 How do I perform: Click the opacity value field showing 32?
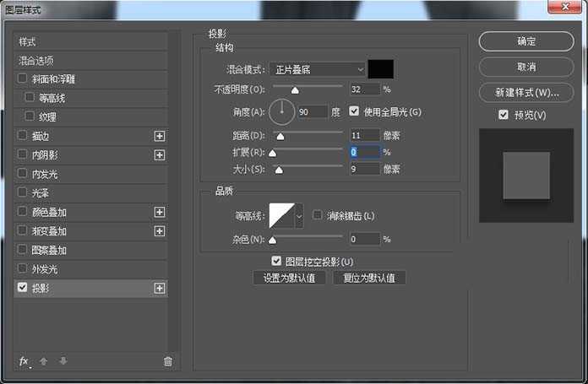pos(365,89)
